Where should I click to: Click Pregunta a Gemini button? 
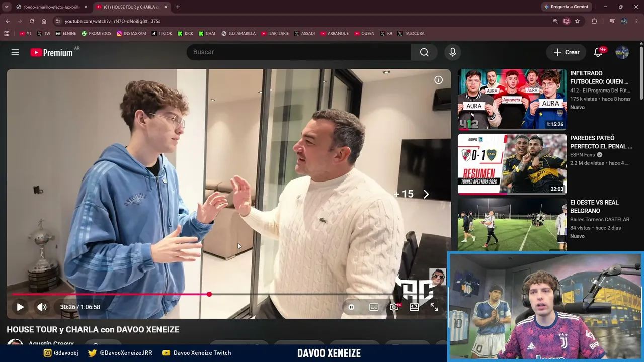(566, 7)
